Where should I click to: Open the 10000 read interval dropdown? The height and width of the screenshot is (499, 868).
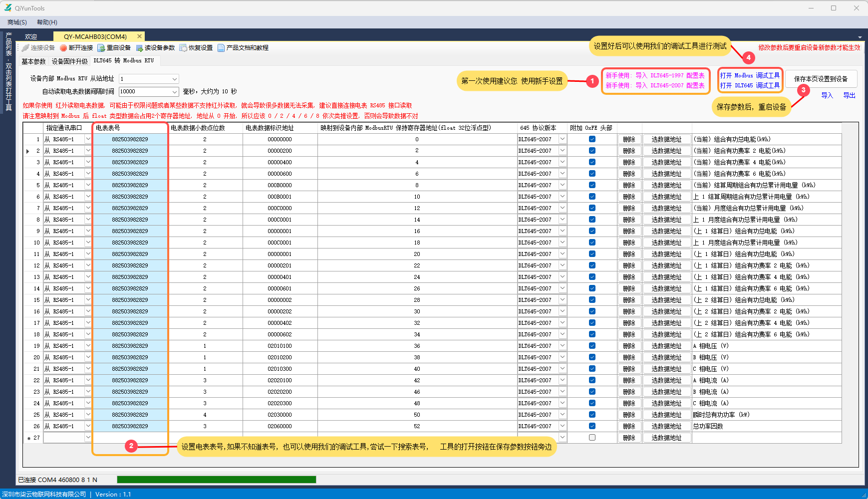coord(174,91)
